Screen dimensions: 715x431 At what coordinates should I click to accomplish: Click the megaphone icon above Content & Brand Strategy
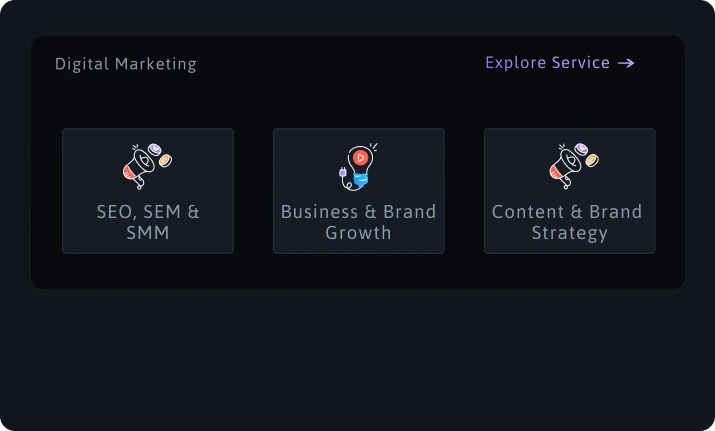tap(573, 165)
